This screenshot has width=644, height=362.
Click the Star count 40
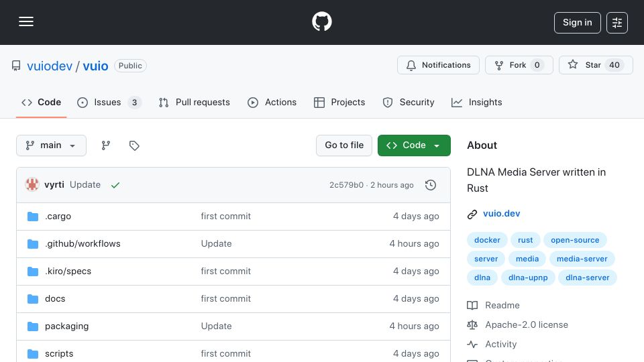[614, 65]
